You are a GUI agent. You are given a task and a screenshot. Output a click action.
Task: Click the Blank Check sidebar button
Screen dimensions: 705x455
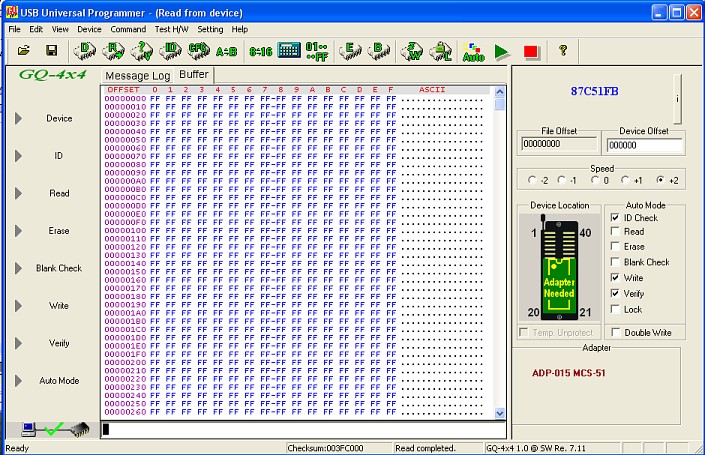pos(59,268)
